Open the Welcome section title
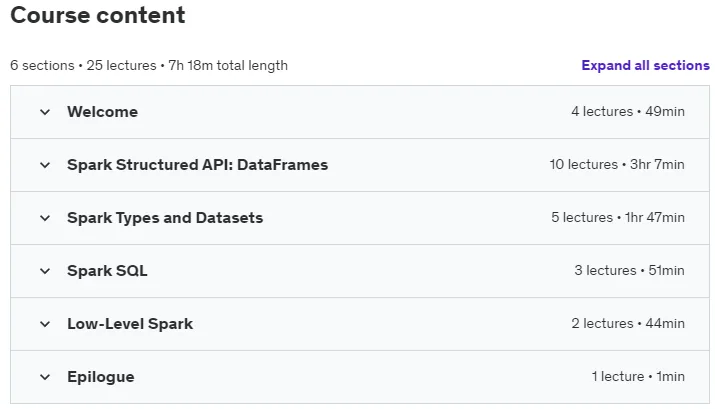 103,112
